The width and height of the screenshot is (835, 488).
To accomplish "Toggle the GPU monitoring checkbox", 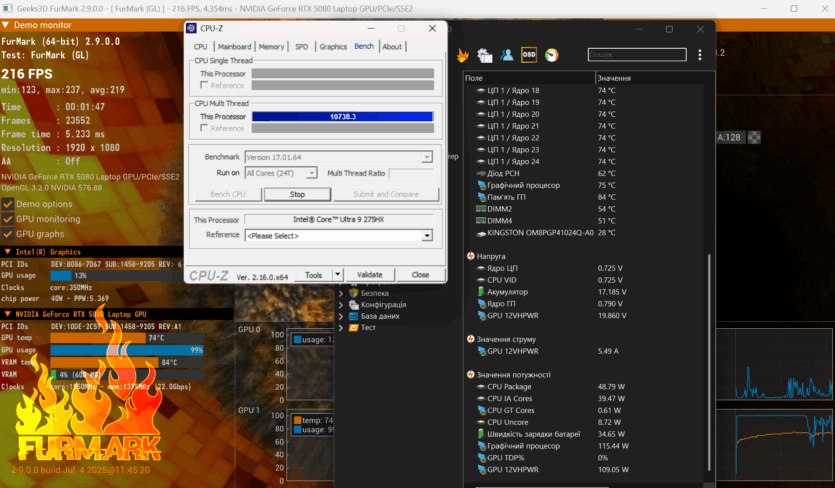I will point(8,219).
